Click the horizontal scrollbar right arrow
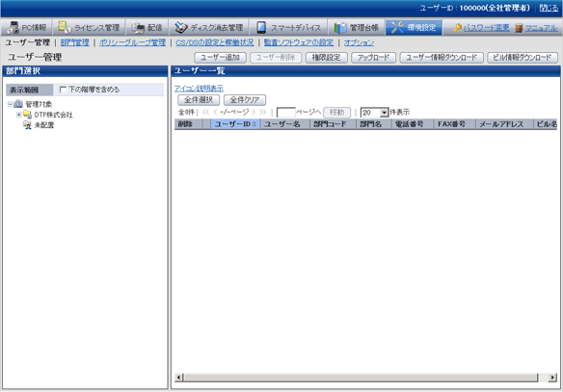 [x=552, y=378]
